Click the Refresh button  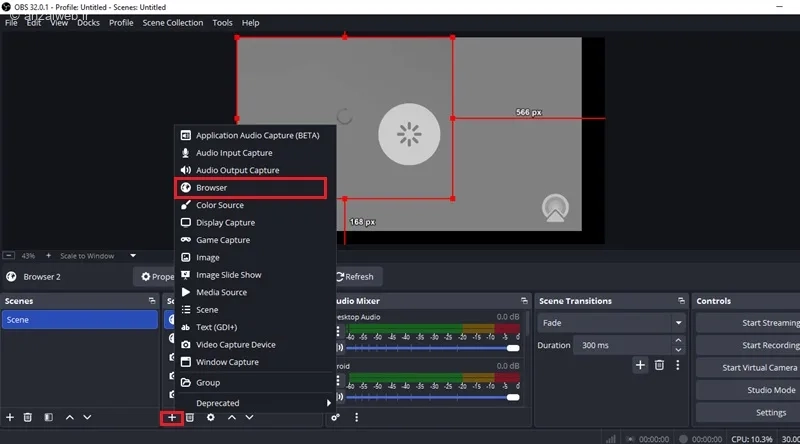(x=357, y=277)
